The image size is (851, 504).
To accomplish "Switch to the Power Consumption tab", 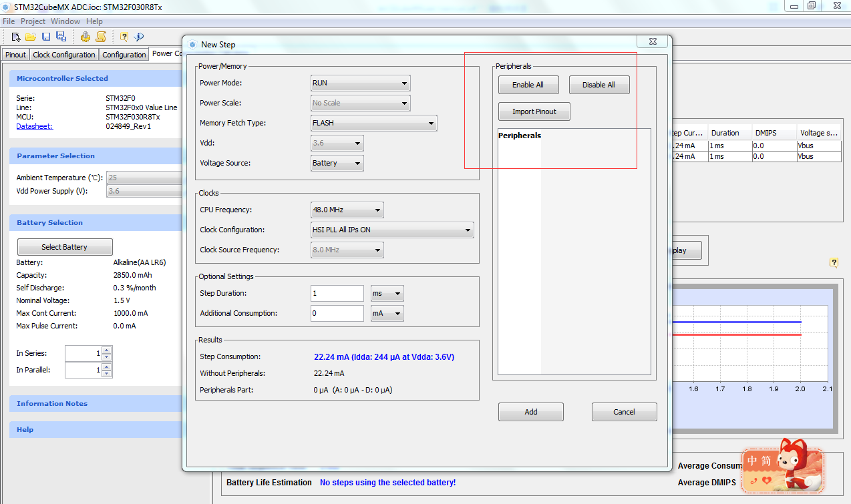I will [166, 54].
